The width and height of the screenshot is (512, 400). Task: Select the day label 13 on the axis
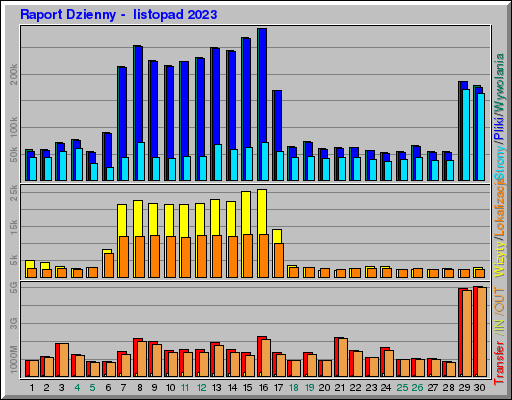[x=217, y=388]
